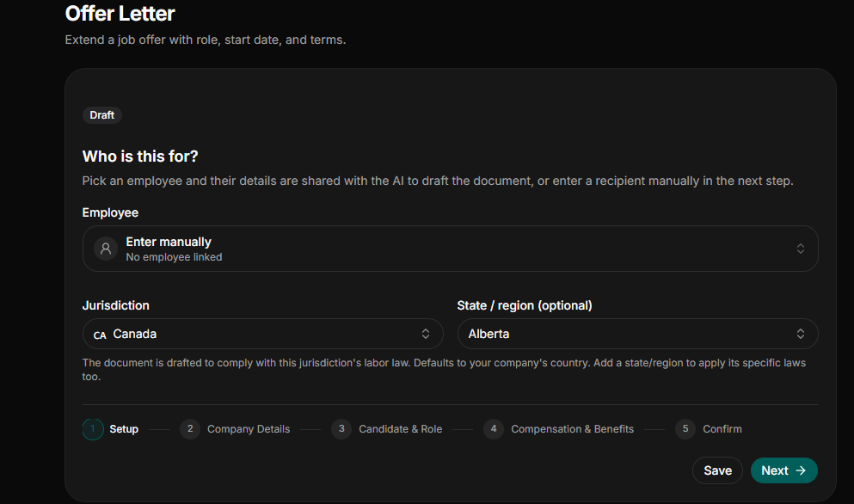The width and height of the screenshot is (854, 504).
Task: Click the step 1 number circle
Action: 93,429
